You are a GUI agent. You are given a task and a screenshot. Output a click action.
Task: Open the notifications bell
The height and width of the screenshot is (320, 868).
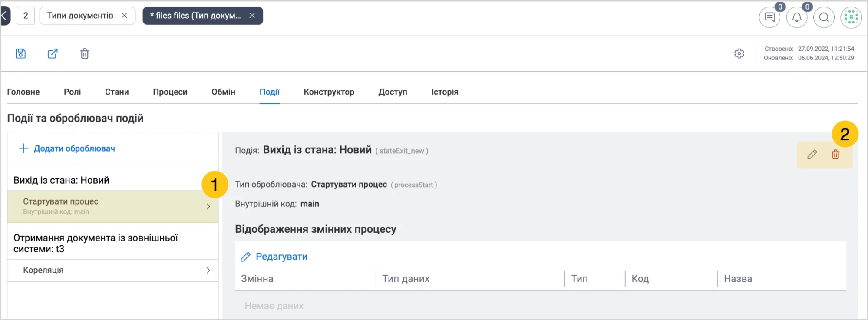pos(797,17)
